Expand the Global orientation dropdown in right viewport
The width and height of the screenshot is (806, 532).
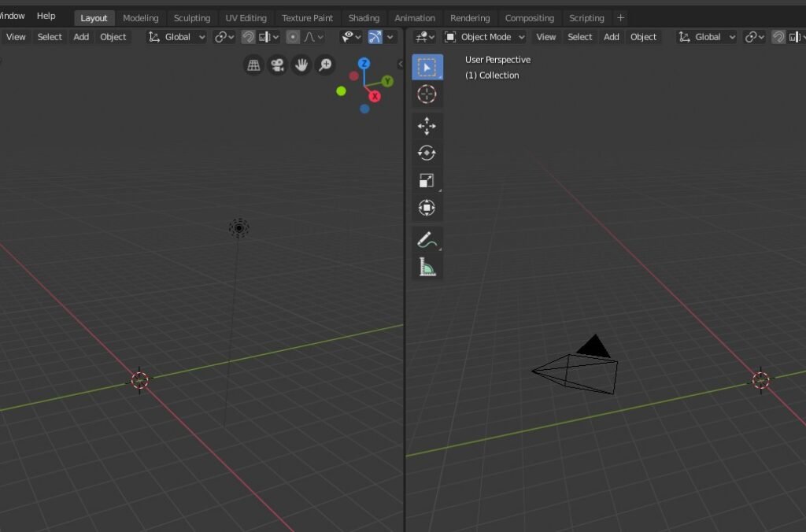pos(707,37)
